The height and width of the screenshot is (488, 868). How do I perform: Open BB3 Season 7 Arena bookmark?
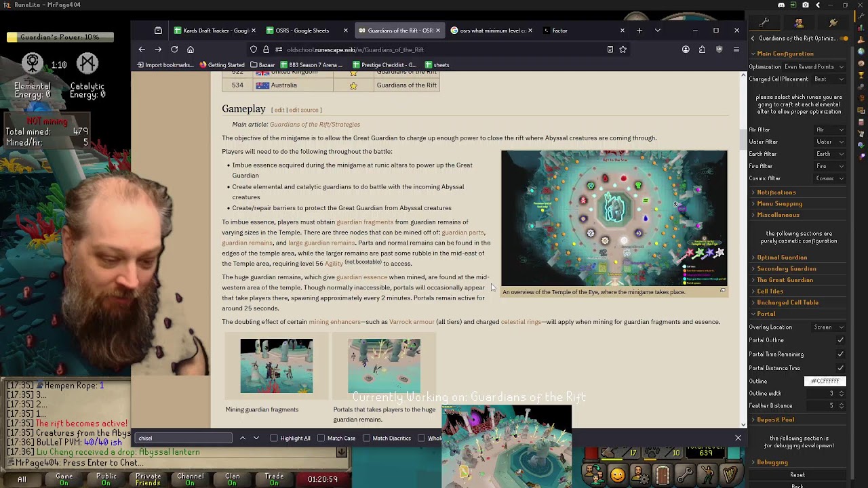(x=313, y=65)
